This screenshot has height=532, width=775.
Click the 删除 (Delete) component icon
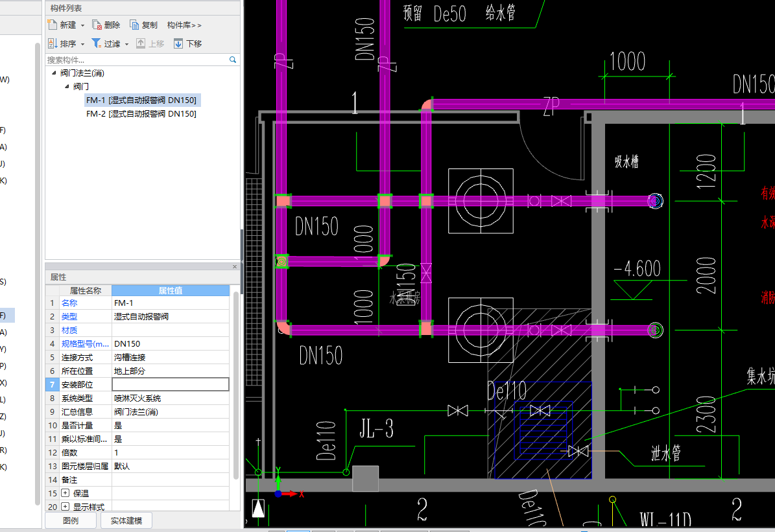pyautogui.click(x=97, y=25)
